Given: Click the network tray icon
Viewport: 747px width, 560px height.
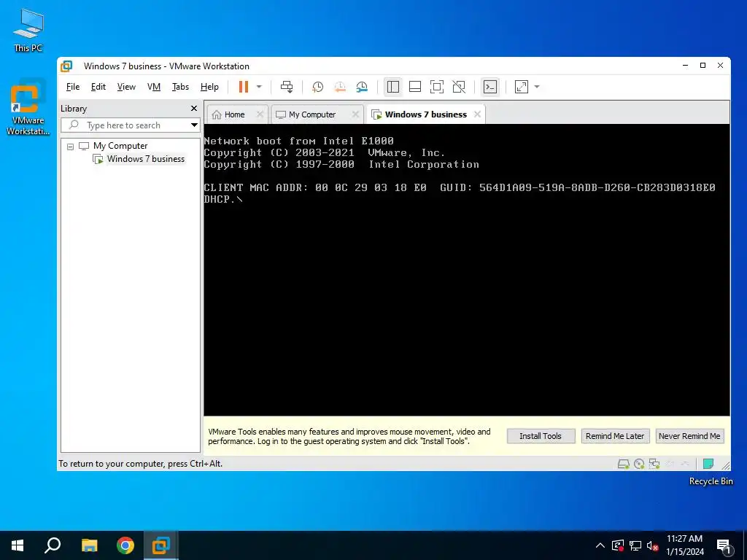Looking at the screenshot, I should (x=635, y=545).
